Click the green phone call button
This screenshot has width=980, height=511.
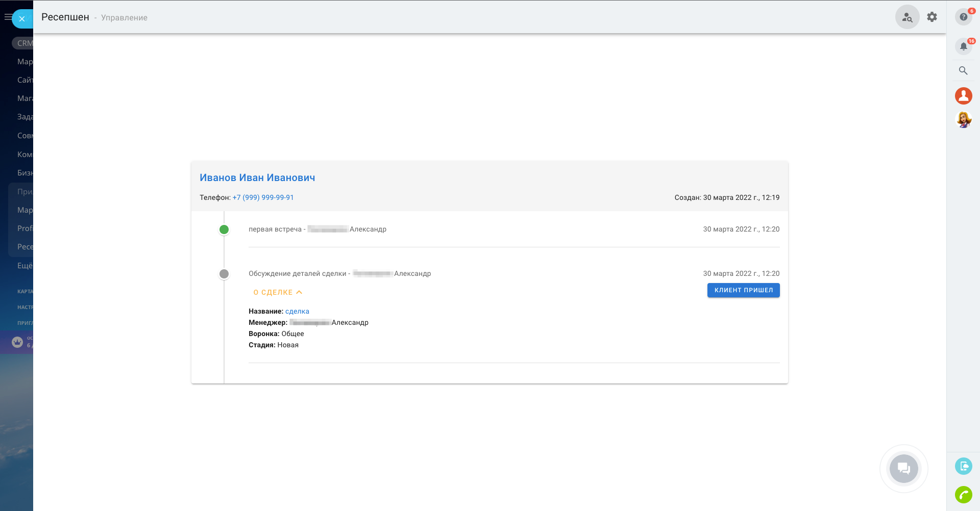click(963, 495)
